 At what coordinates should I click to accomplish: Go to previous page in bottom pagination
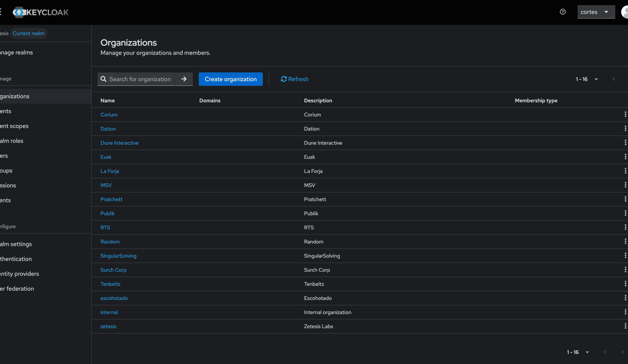(605, 352)
